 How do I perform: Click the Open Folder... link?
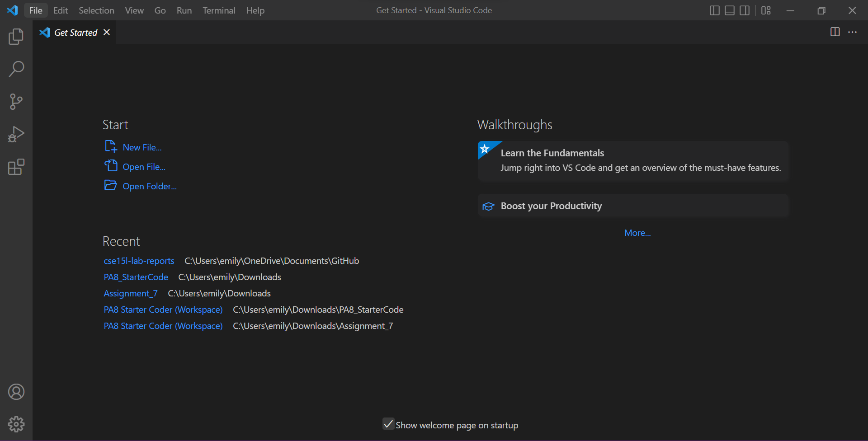149,186
